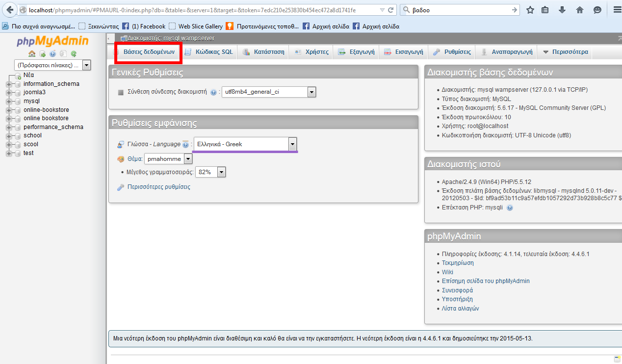Switch to the Κώδικας SQL tab
This screenshot has width=622, height=364.
click(x=209, y=52)
